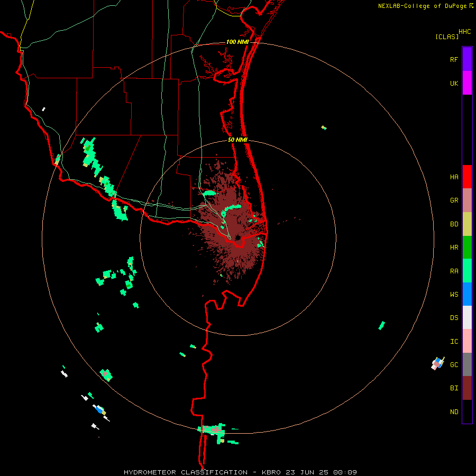Click the HA legend label
Screen dimensions: 476x476
point(454,177)
